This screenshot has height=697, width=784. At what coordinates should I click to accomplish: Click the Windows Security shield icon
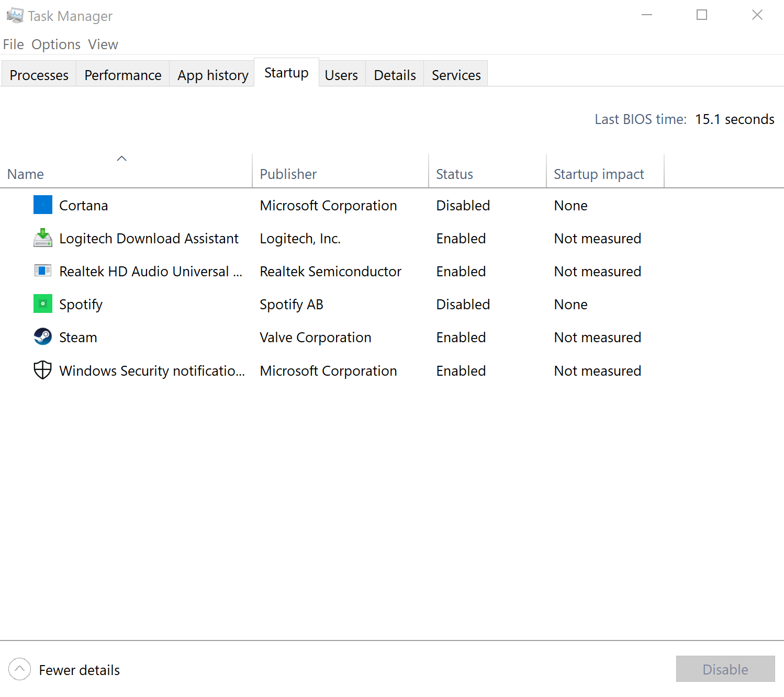point(43,370)
